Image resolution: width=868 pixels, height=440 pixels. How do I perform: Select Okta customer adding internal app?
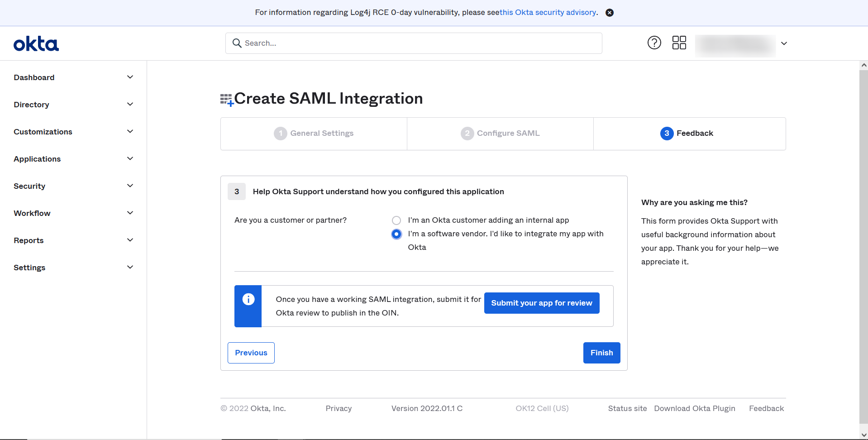tap(396, 220)
